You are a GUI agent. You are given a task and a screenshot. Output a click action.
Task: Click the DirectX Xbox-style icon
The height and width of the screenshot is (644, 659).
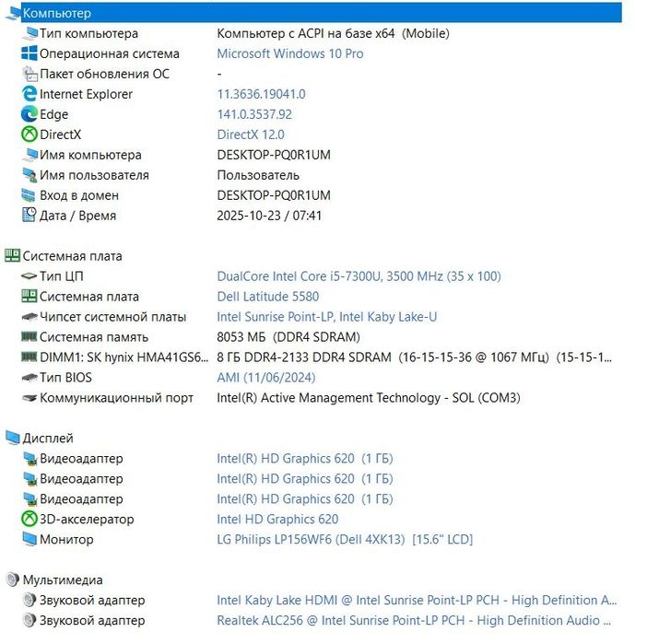click(29, 135)
